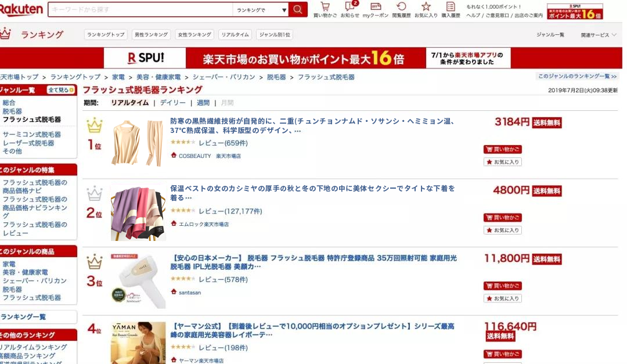627x364 pixels.
Task: Click COSBEAUTY shop house icon
Action: click(x=174, y=155)
